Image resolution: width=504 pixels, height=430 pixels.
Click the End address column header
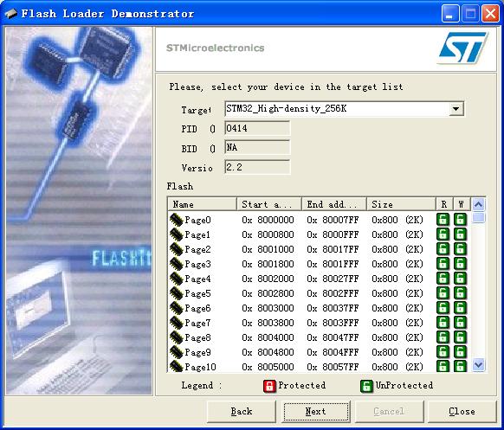(x=334, y=204)
